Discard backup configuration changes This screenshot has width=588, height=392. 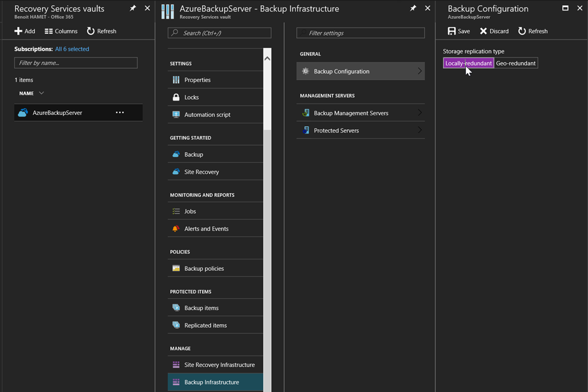pyautogui.click(x=494, y=31)
